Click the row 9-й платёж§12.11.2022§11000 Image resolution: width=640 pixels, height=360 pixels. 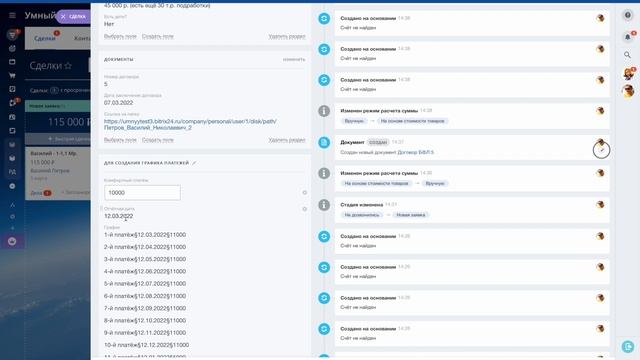(x=145, y=333)
